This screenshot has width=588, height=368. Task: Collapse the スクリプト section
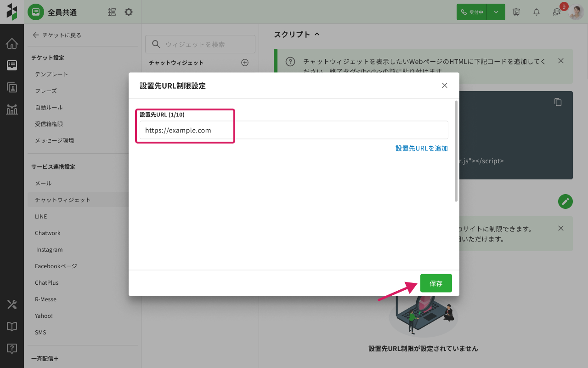pyautogui.click(x=317, y=34)
